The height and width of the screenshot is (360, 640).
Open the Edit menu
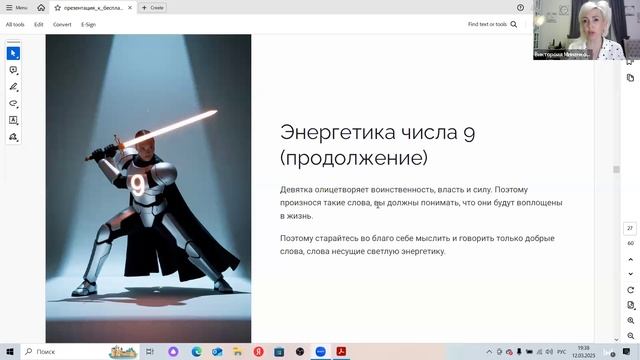39,24
